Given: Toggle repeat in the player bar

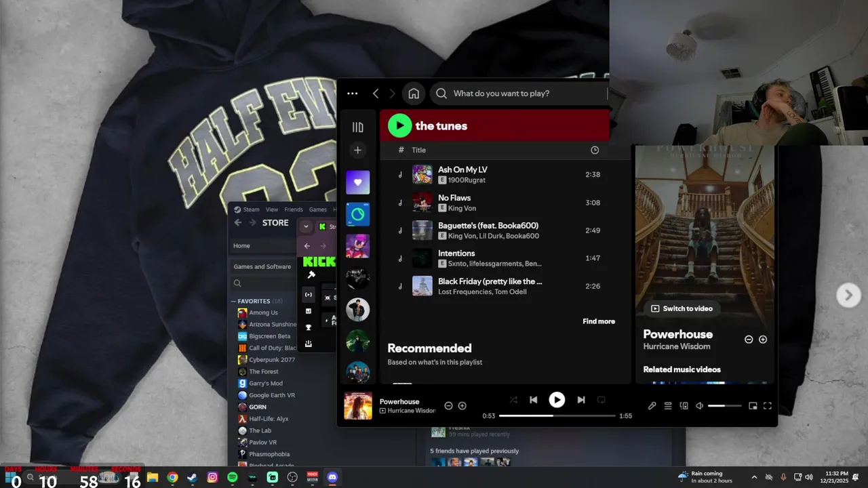Looking at the screenshot, I should click(x=601, y=400).
